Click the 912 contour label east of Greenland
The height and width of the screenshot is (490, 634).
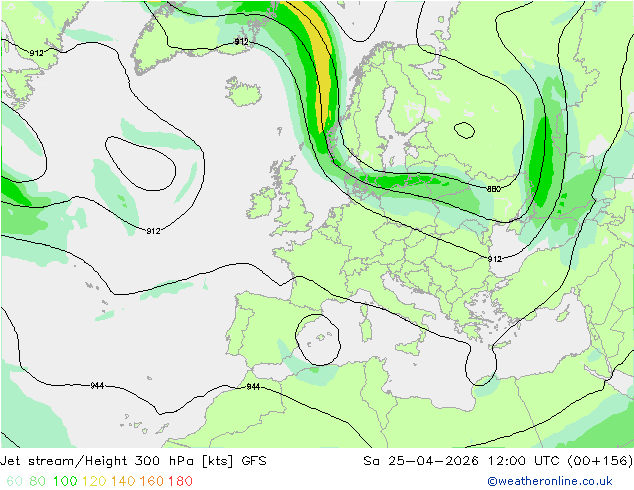[241, 42]
